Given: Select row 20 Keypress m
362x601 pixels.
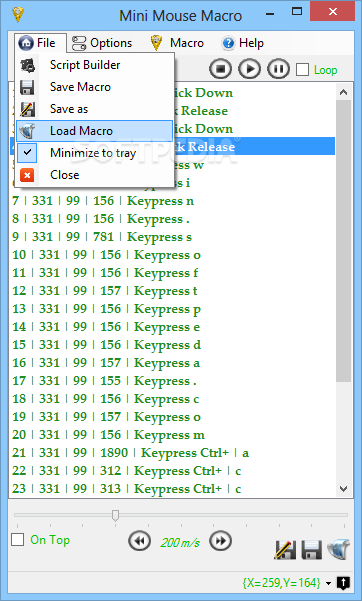Looking at the screenshot, I should click(172, 435).
